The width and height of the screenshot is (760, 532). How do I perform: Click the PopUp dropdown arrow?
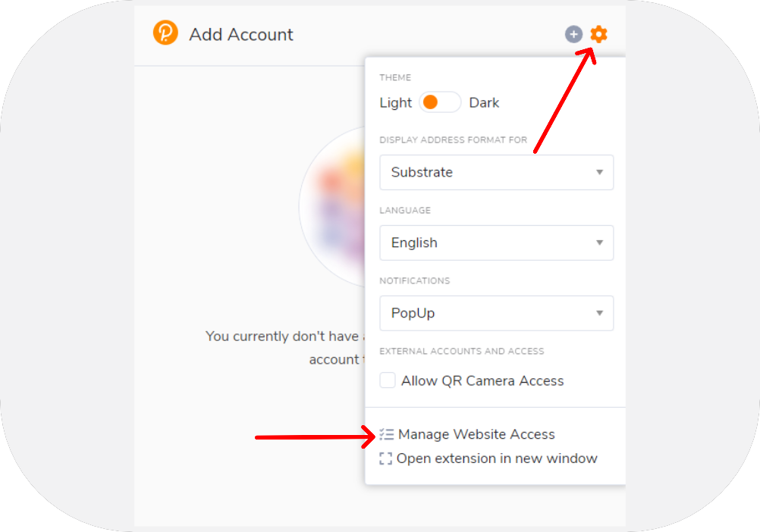click(599, 313)
